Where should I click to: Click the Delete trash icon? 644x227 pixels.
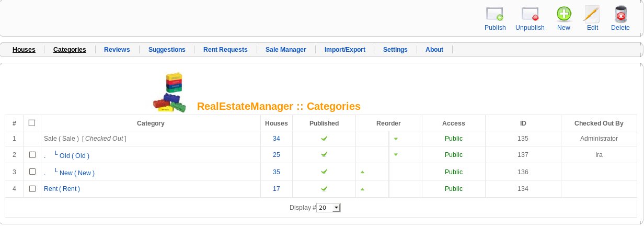pos(620,14)
